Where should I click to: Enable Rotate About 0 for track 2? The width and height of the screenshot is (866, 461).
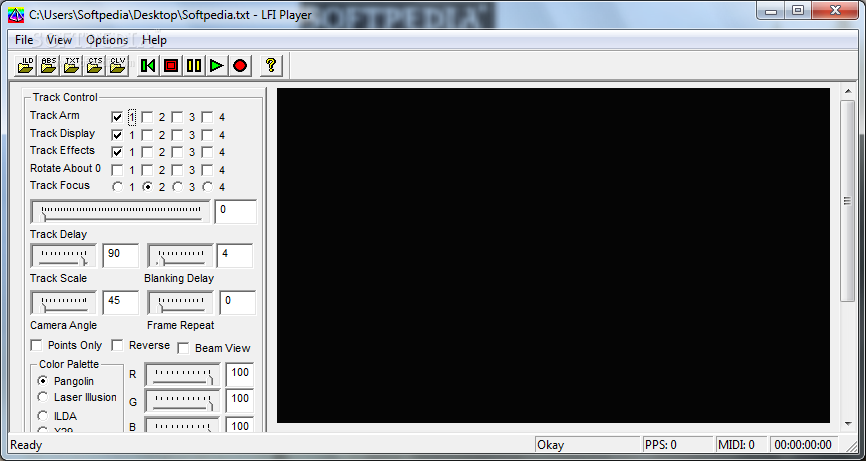coord(147,170)
